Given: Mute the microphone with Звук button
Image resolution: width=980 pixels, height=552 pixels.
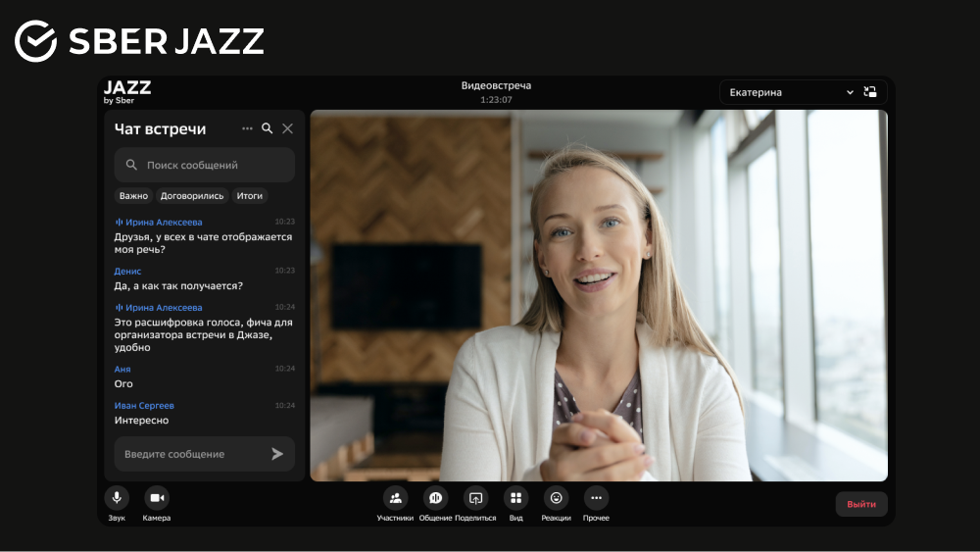Looking at the screenshot, I should click(117, 498).
